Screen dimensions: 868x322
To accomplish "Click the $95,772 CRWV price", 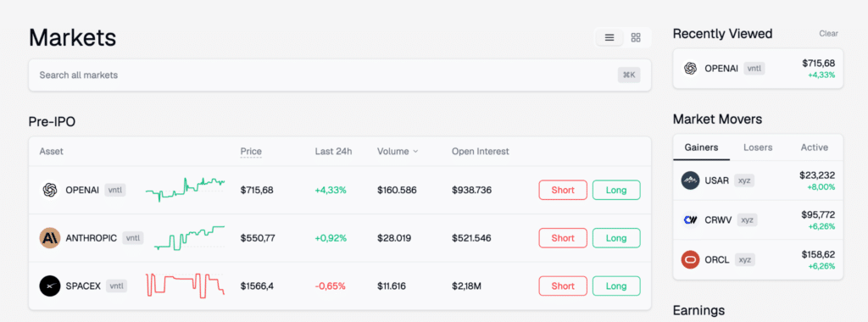I will click(x=818, y=214).
